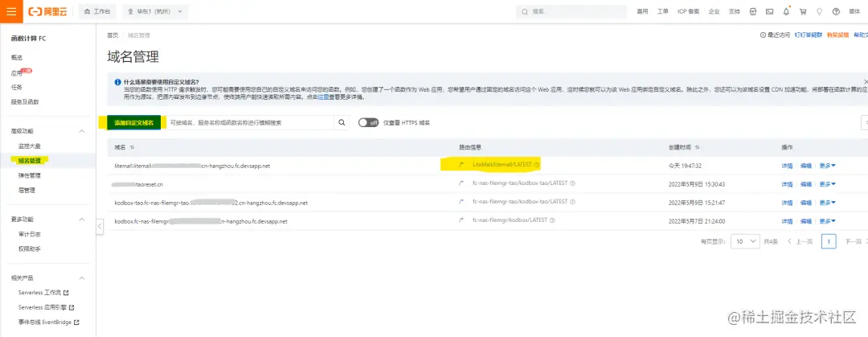Image resolution: width=868 pixels, height=337 pixels.
Task: Open the 这里 link in info banner
Action: pos(323,97)
